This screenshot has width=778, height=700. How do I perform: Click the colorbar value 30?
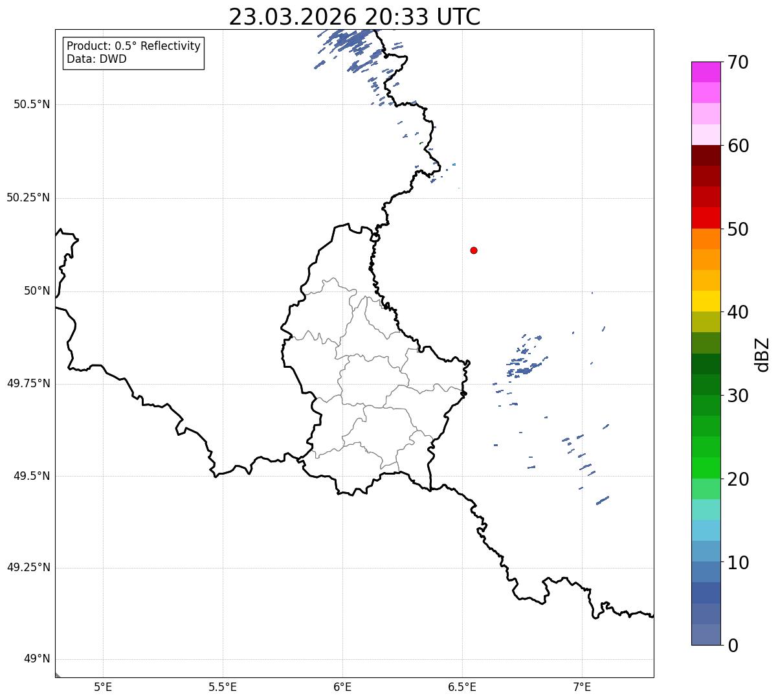(738, 396)
